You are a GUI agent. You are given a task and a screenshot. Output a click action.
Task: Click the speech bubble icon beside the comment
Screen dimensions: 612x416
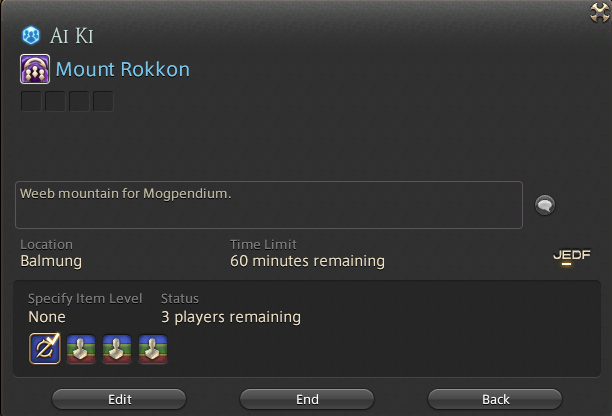coord(544,204)
